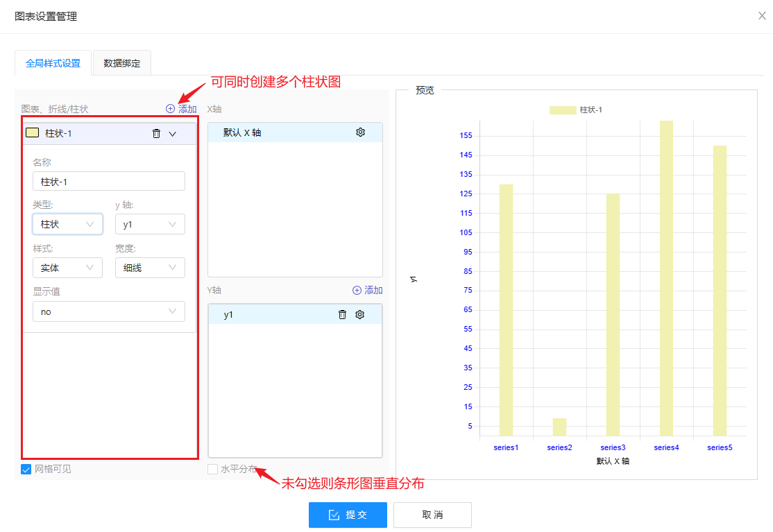Click the series5 x-axis label

pyautogui.click(x=720, y=447)
